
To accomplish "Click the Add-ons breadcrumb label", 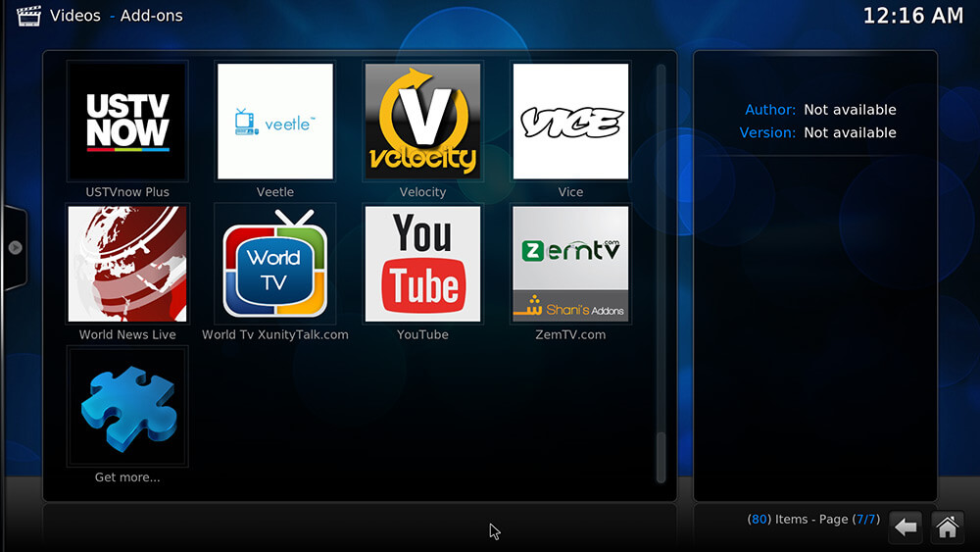I will (152, 16).
